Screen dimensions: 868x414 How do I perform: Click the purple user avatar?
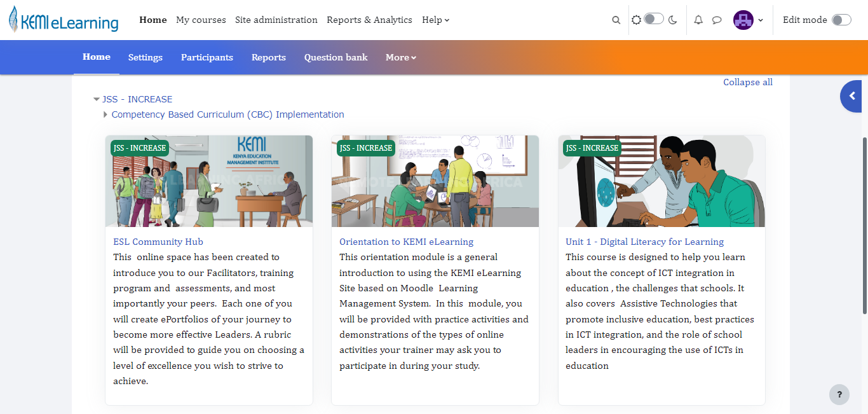click(743, 20)
